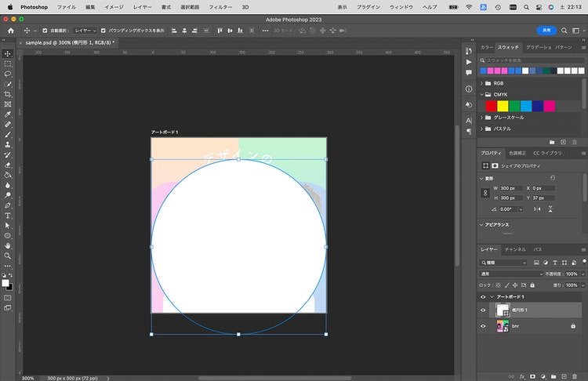The width and height of the screenshot is (588, 381).
Task: Select the Crop tool
Action: click(x=8, y=94)
